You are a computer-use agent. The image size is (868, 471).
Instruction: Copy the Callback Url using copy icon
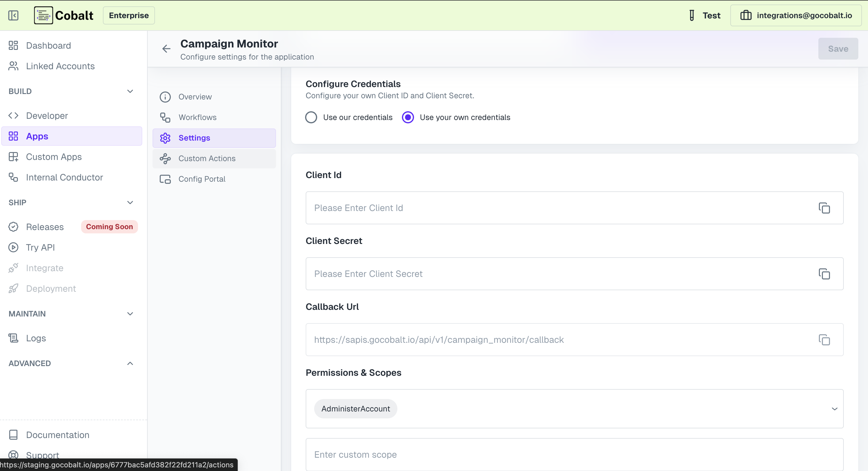[x=824, y=340]
